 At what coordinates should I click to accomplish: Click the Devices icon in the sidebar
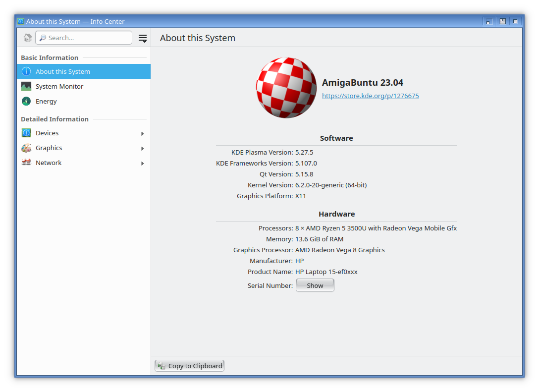26,133
